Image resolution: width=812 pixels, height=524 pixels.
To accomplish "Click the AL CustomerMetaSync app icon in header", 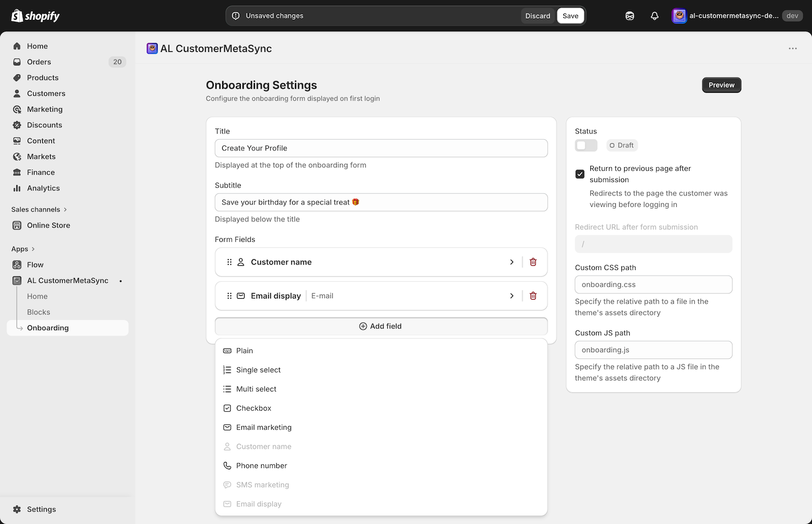I will 152,48.
